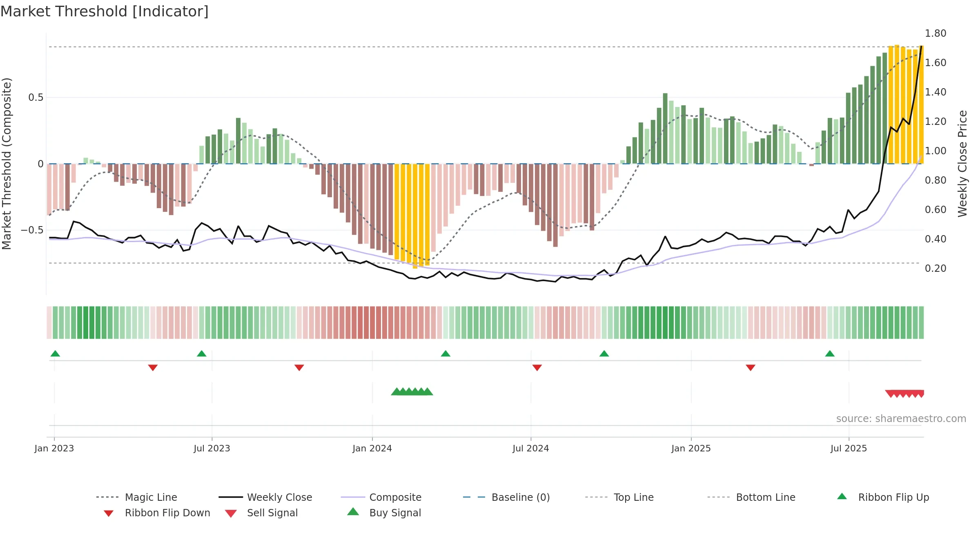Image resolution: width=980 pixels, height=551 pixels.
Task: Toggle the Ribbon Flip Up legend entry
Action: tap(883, 497)
